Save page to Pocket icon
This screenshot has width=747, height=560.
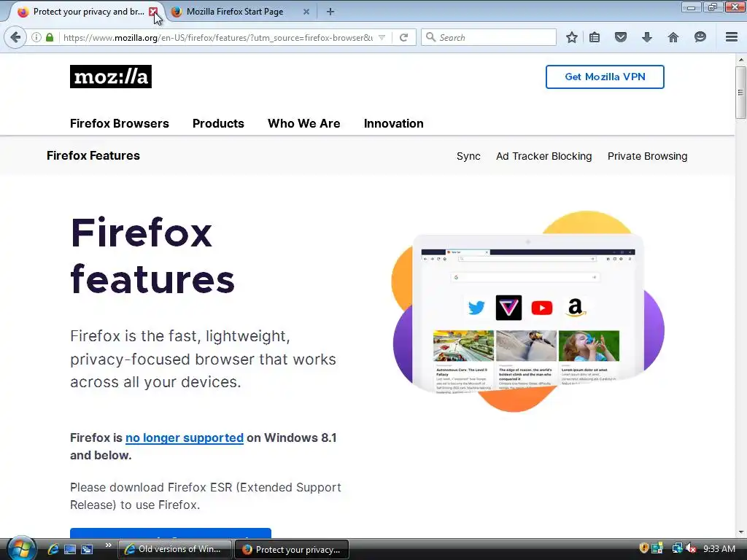(x=620, y=37)
